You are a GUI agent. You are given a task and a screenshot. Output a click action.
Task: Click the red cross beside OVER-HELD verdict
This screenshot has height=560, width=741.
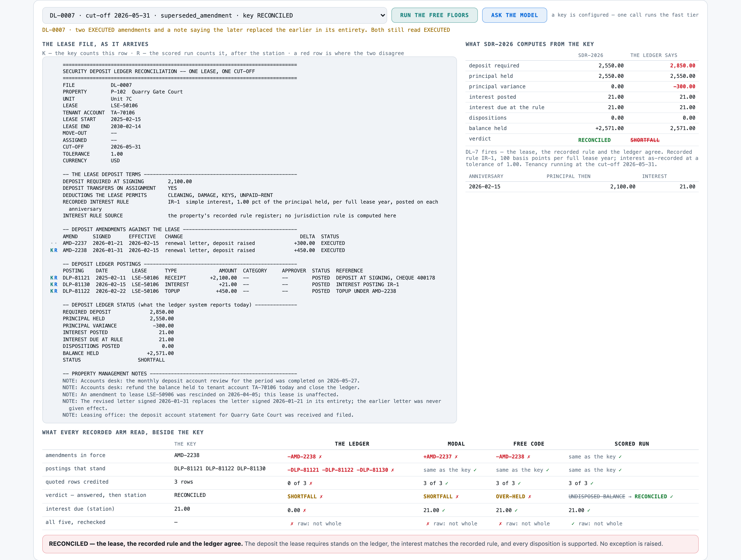coord(530,497)
